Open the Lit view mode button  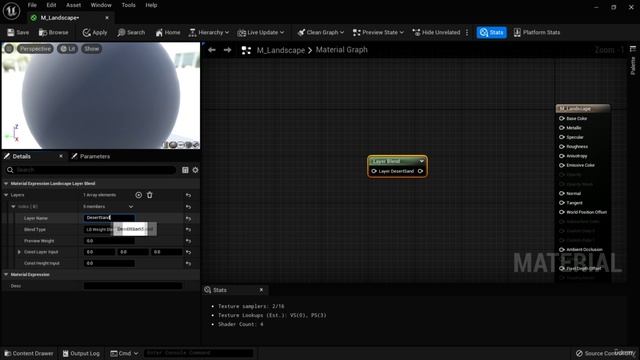click(68, 49)
